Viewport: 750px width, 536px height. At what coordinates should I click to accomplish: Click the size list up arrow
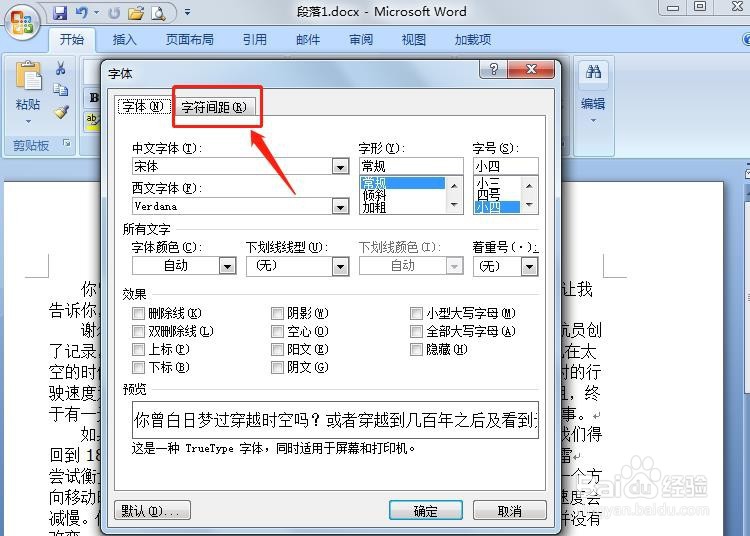point(529,186)
